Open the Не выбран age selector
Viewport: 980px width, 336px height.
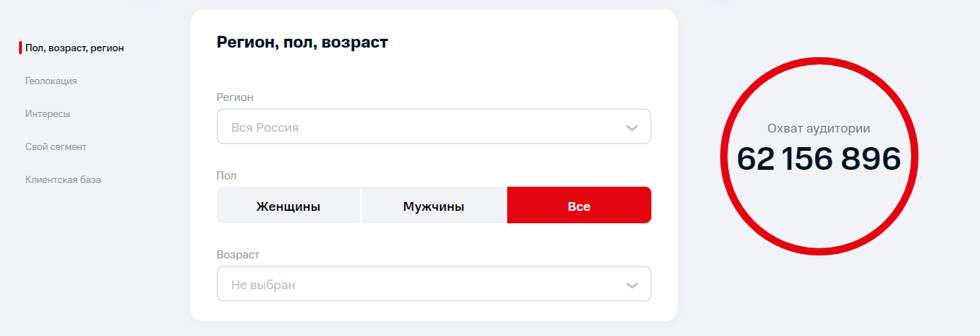434,284
